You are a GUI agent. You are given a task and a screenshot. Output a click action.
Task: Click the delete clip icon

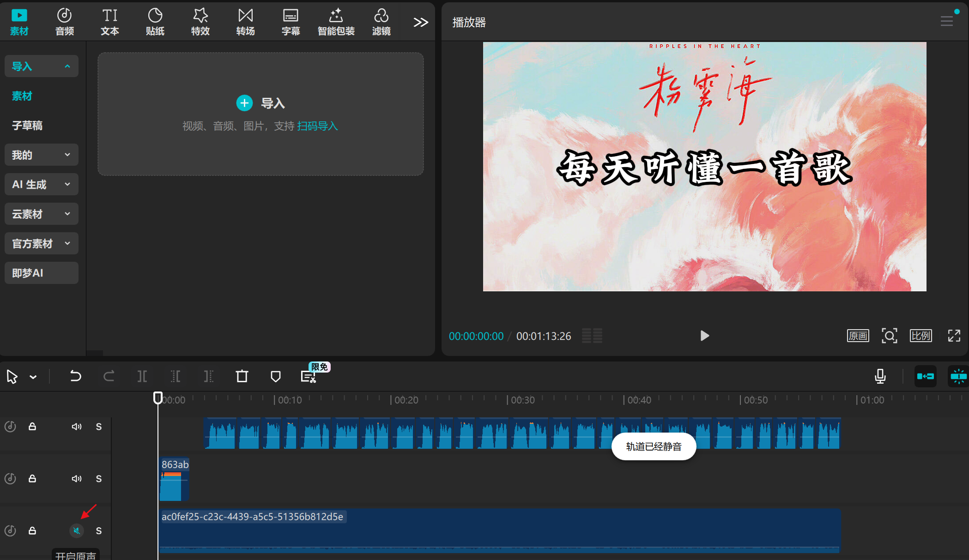(242, 376)
